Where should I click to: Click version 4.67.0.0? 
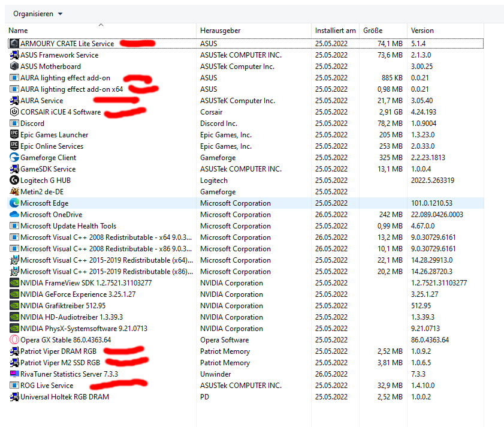tap(422, 226)
